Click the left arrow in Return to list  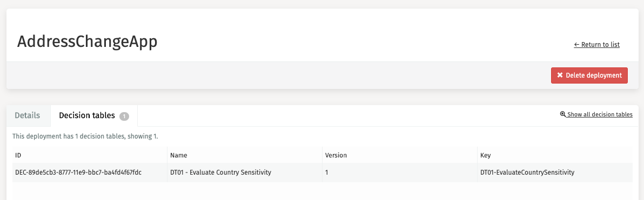(576, 45)
